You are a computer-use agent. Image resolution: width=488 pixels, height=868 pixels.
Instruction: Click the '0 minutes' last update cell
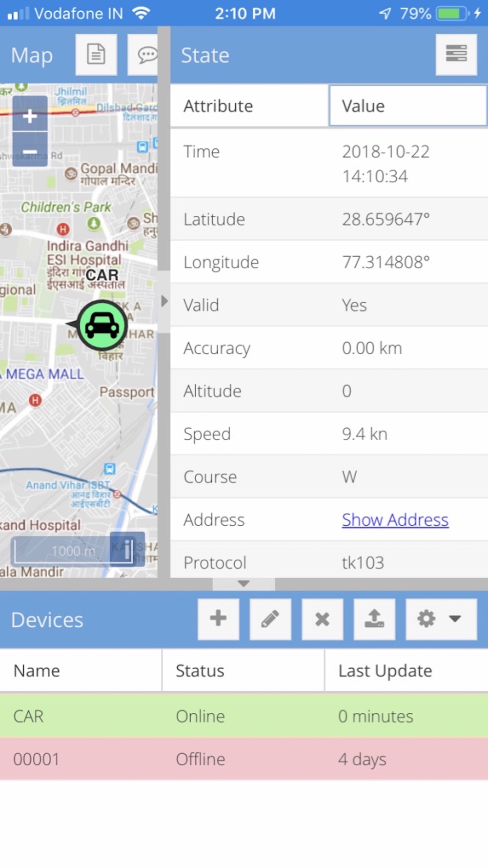pyautogui.click(x=375, y=716)
